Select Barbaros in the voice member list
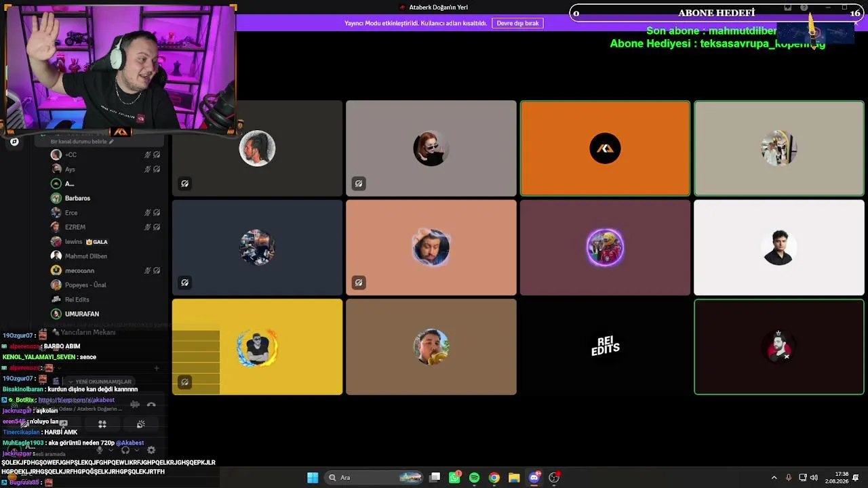This screenshot has width=868, height=488. tap(106, 198)
